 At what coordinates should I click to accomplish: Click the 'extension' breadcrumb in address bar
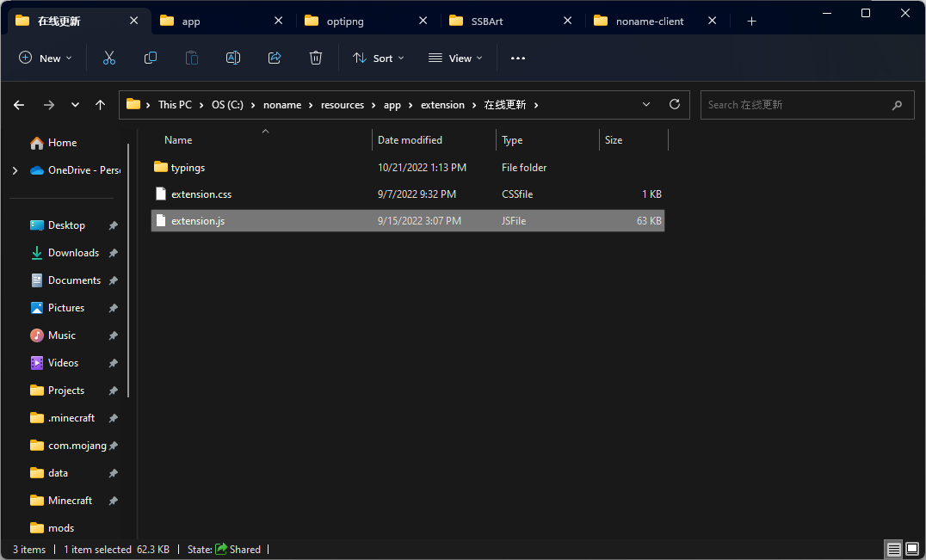click(x=442, y=105)
